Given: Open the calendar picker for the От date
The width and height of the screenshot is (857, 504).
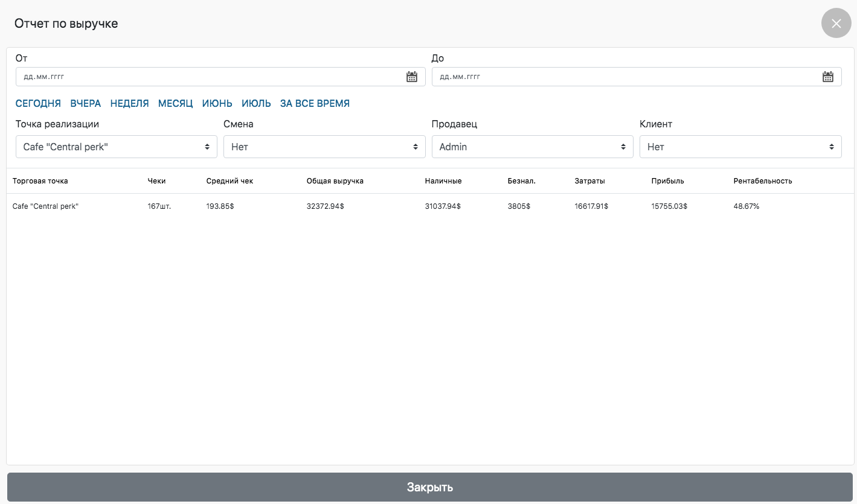Looking at the screenshot, I should [x=412, y=77].
